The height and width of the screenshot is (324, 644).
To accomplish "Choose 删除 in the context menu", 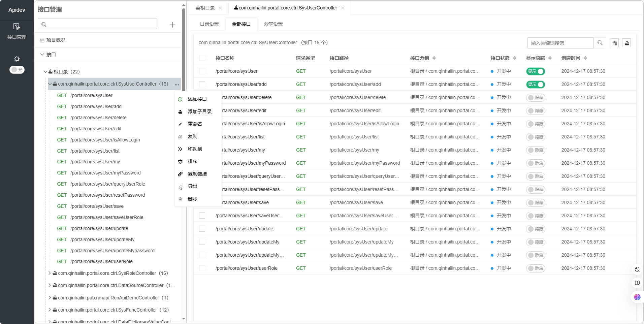I will pyautogui.click(x=192, y=199).
